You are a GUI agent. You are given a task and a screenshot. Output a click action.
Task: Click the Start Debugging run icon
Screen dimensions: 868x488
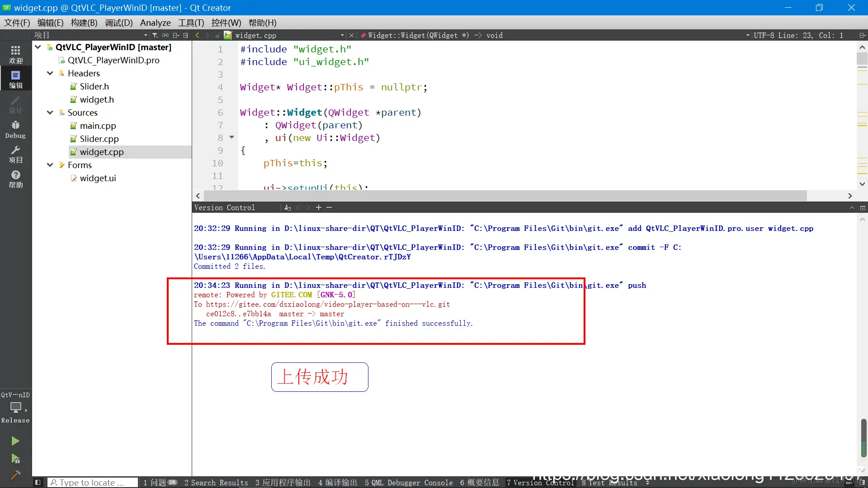[x=15, y=459]
